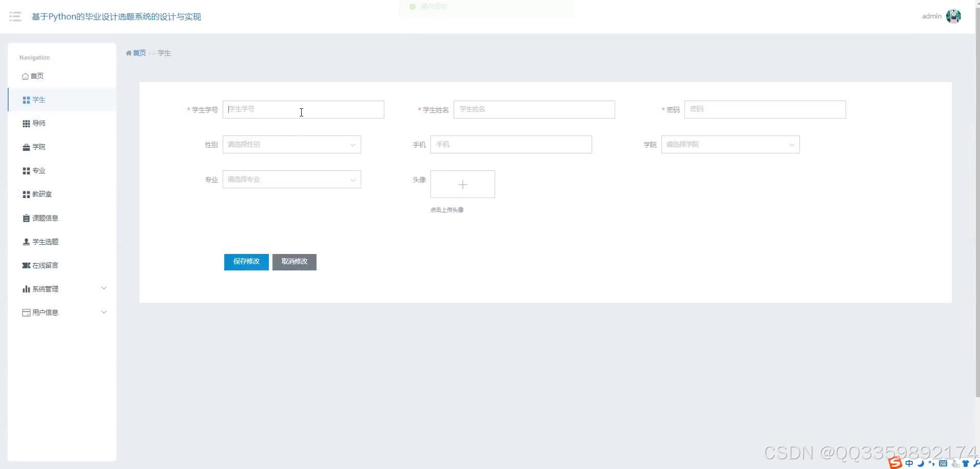Image resolution: width=980 pixels, height=469 pixels.
Task: Open the IME wrench settings icon
Action: 975,463
